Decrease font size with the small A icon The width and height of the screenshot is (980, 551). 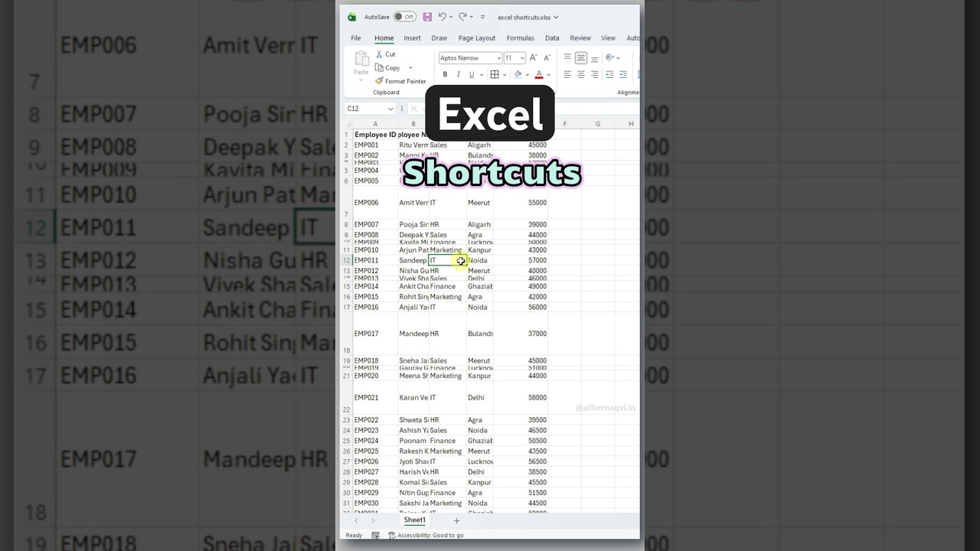[547, 57]
